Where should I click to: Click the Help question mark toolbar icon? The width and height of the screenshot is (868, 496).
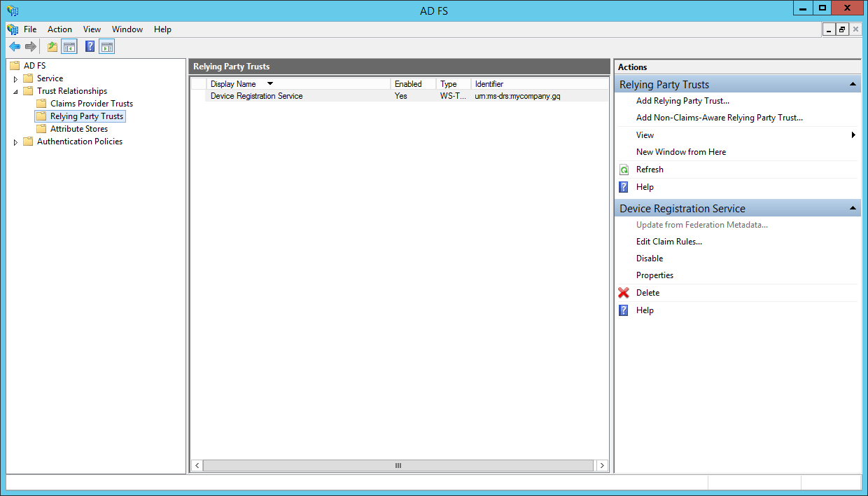pos(89,46)
